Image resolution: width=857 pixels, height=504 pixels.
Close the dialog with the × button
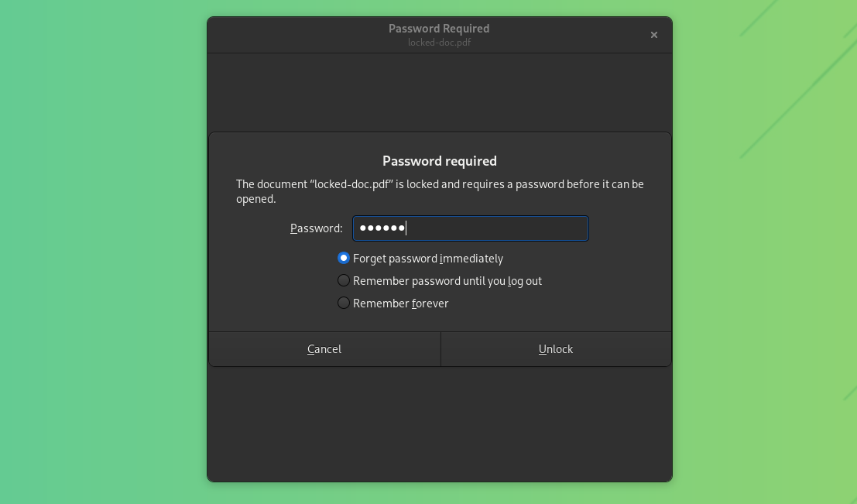[x=654, y=34]
